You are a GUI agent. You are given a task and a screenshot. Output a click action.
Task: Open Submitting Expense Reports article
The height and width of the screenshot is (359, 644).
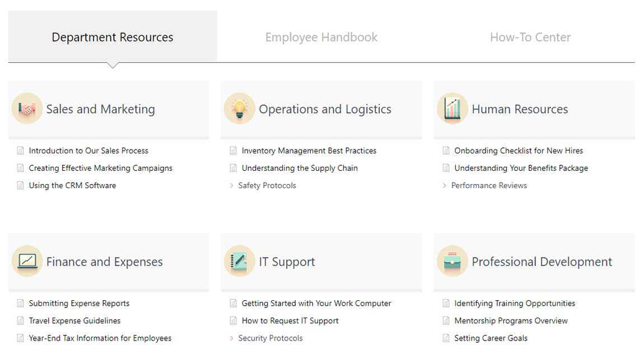click(x=79, y=304)
